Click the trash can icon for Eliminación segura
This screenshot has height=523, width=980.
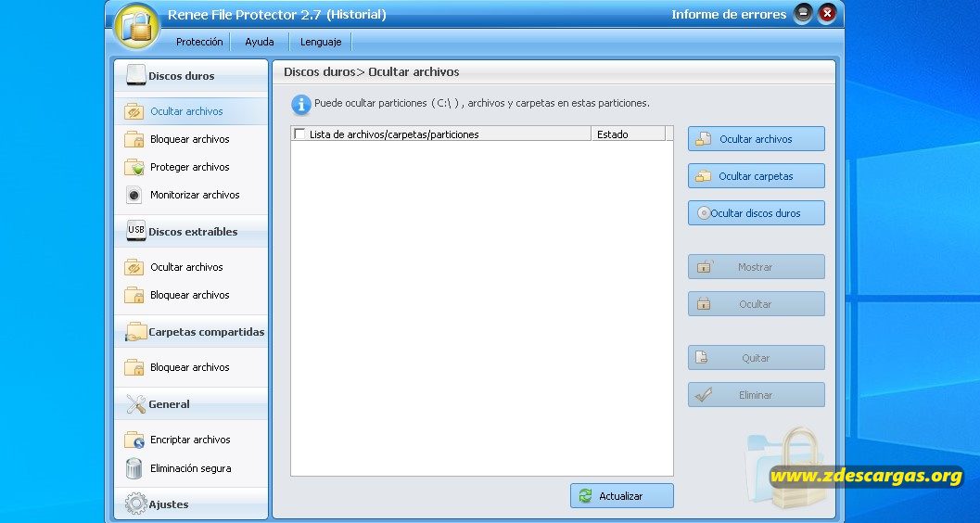click(134, 468)
